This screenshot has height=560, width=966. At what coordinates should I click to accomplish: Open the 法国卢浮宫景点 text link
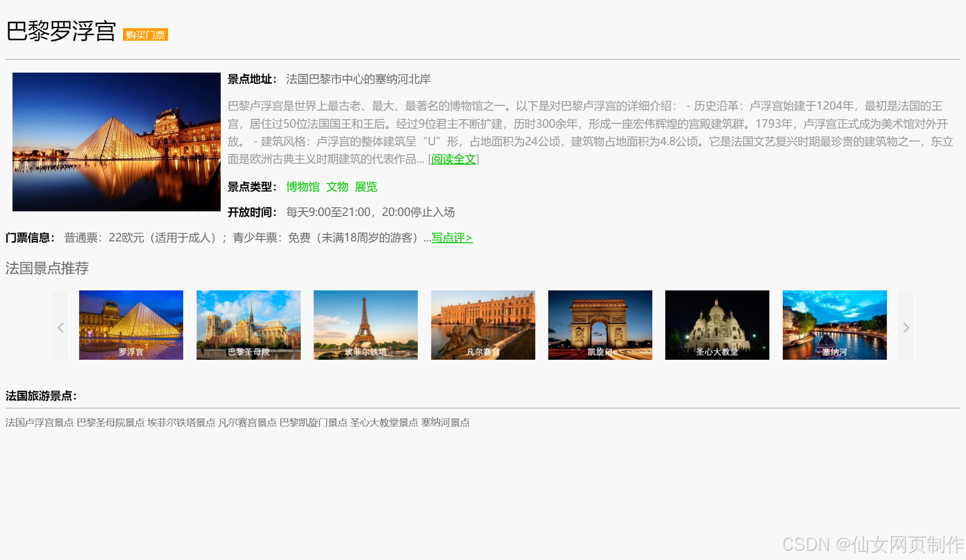(x=39, y=423)
